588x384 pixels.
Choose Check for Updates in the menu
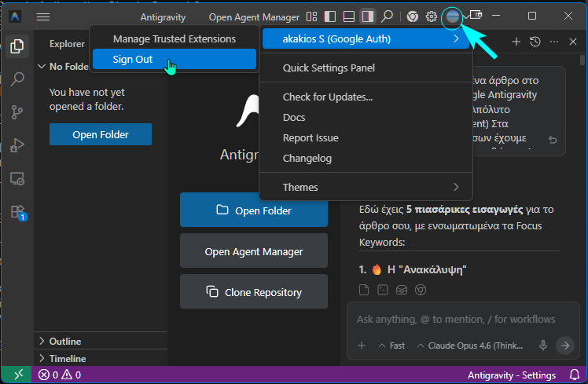pyautogui.click(x=327, y=97)
